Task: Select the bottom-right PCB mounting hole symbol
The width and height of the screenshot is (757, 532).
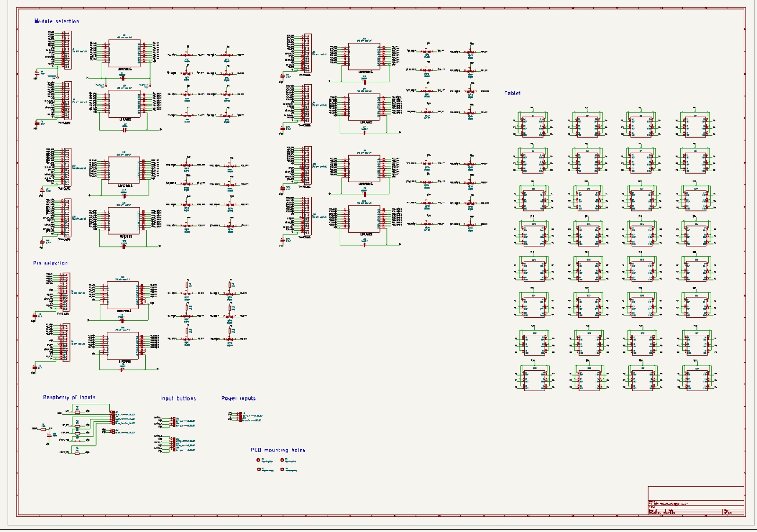Action: (282, 469)
